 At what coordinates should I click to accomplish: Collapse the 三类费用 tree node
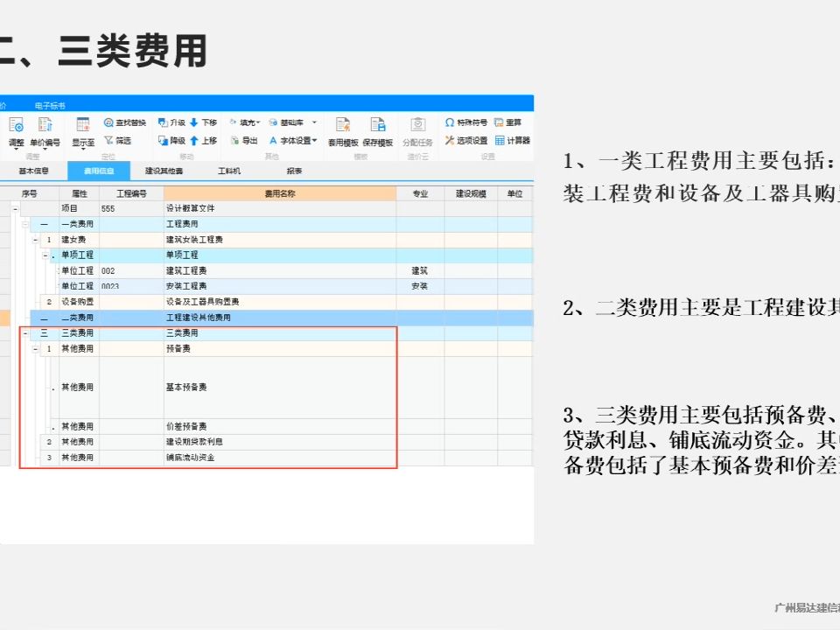click(25, 332)
